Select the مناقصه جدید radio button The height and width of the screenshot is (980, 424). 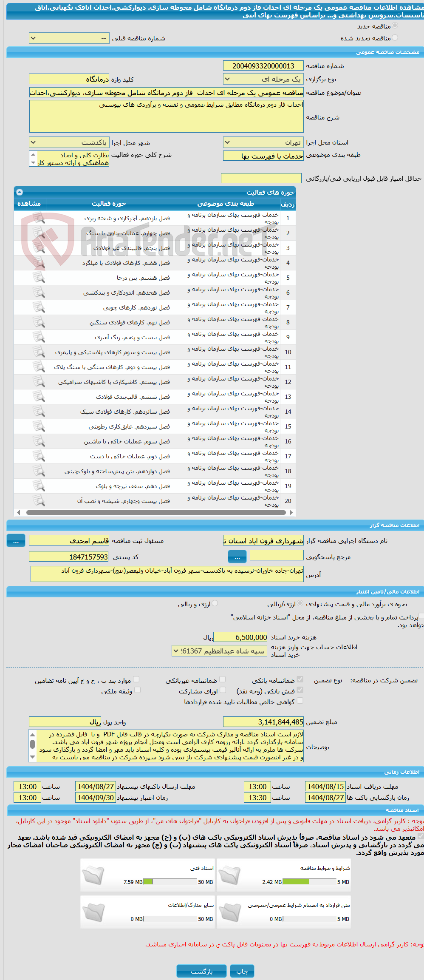[395, 26]
